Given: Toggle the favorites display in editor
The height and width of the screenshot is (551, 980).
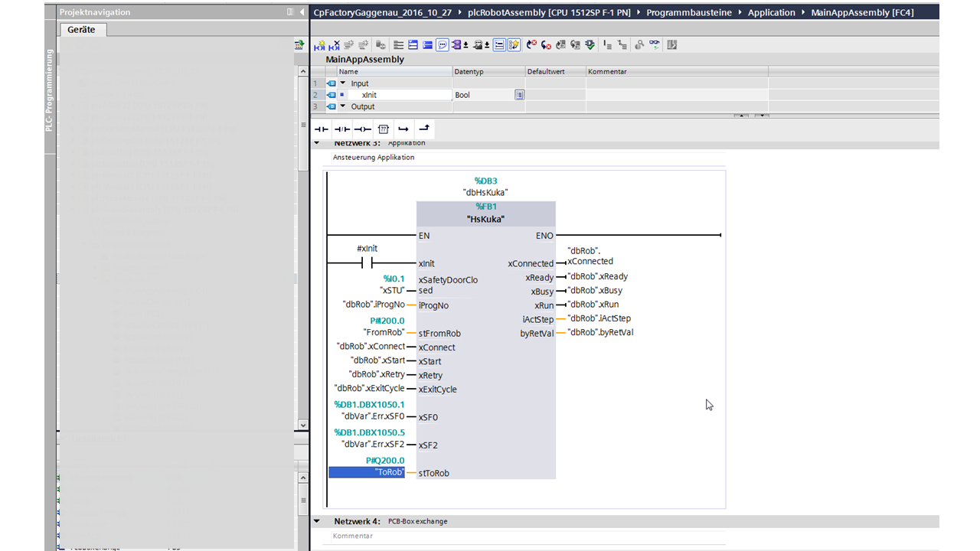Looking at the screenshot, I should pyautogui.click(x=514, y=45).
